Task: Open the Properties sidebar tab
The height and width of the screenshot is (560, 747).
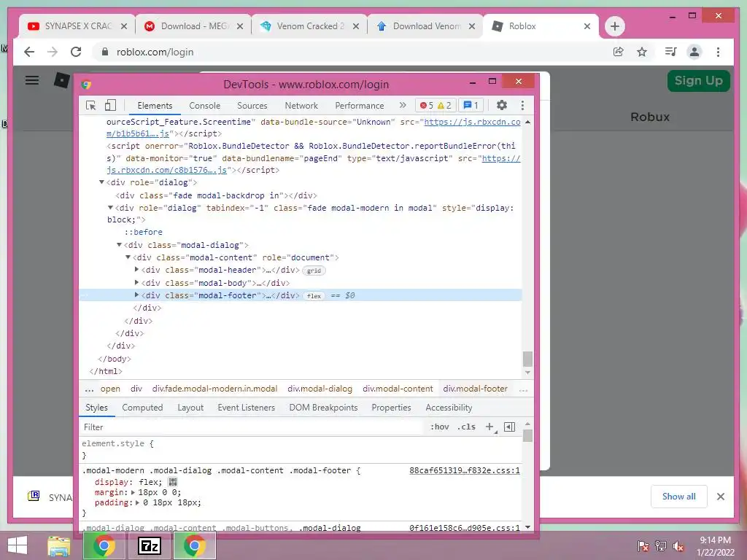Action: (x=391, y=408)
